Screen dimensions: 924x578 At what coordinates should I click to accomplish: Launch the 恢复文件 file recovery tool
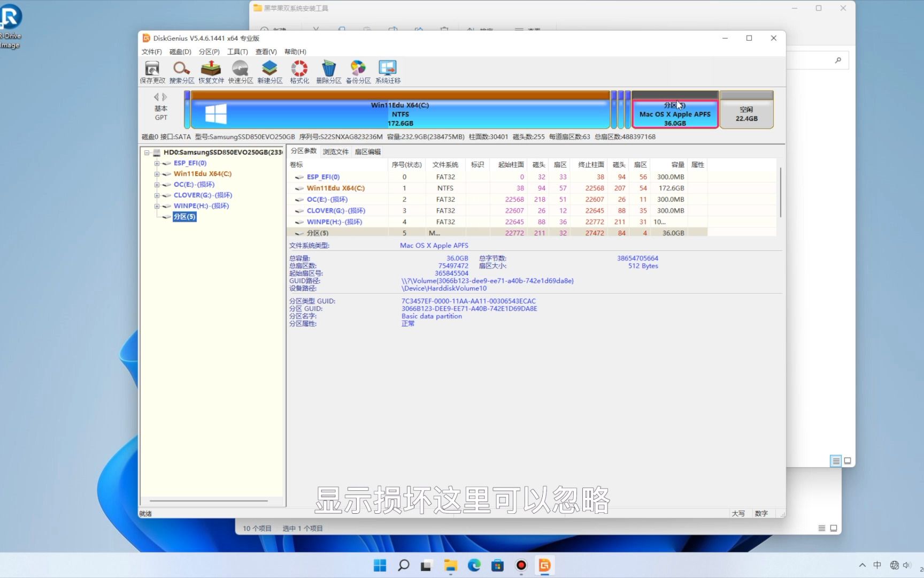click(x=211, y=72)
